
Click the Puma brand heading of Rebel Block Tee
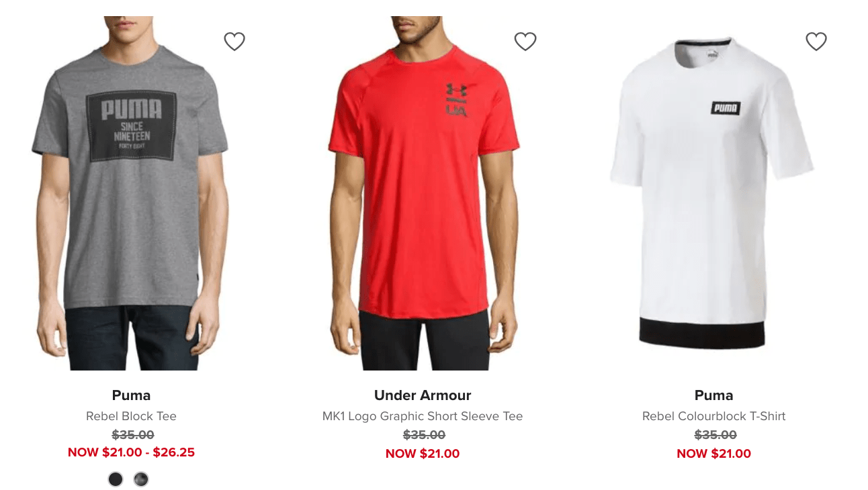131,395
